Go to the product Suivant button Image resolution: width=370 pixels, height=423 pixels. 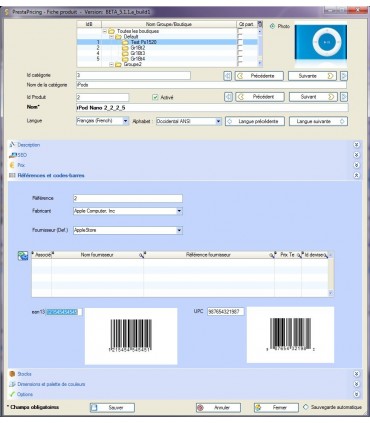[313, 97]
